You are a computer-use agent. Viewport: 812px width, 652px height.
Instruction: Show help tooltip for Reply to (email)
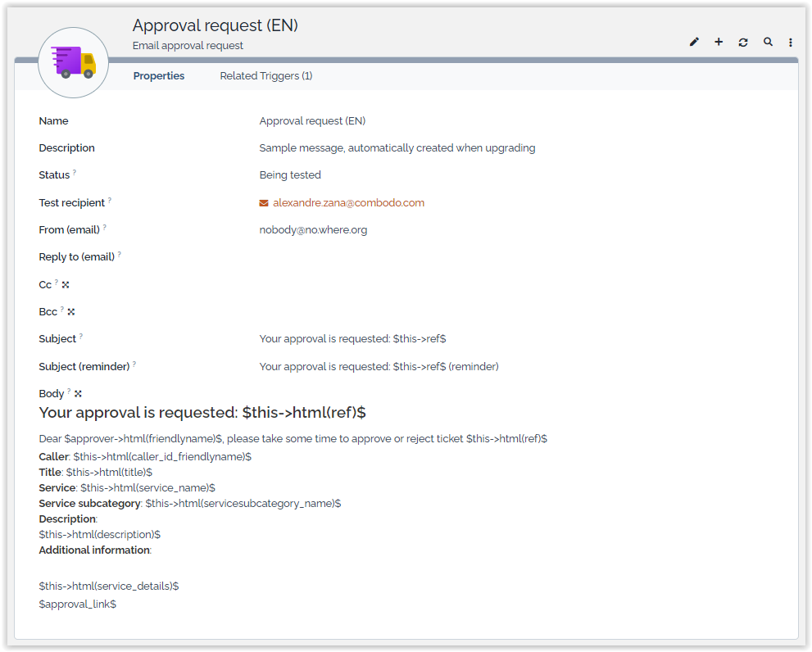(119, 255)
